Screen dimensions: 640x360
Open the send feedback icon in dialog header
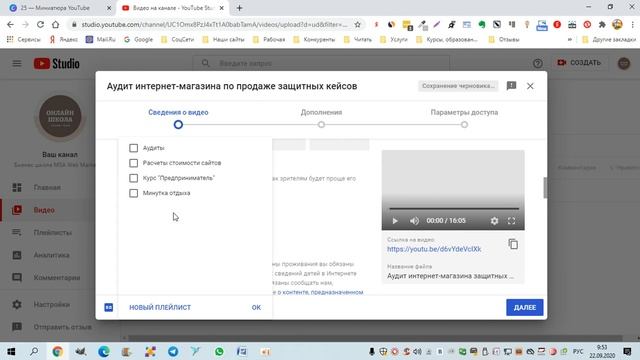[x=511, y=86]
